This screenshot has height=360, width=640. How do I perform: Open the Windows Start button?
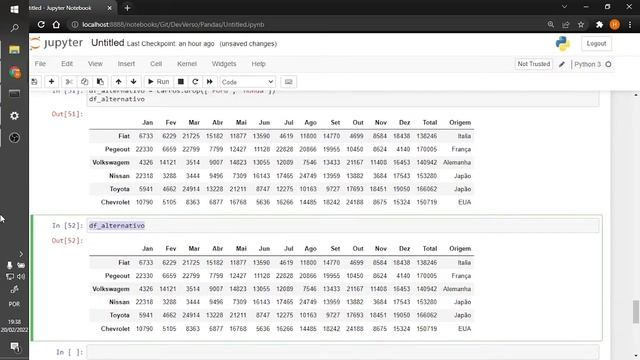(14, 8)
